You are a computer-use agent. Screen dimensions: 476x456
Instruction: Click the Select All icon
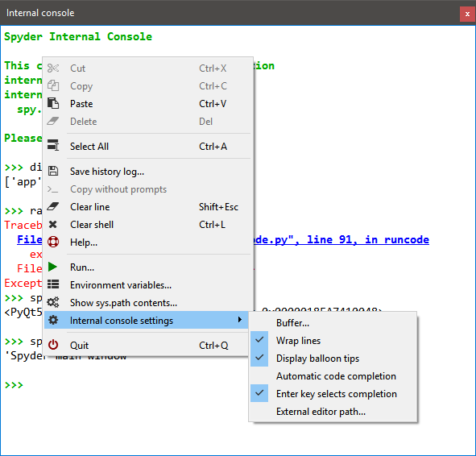click(53, 145)
